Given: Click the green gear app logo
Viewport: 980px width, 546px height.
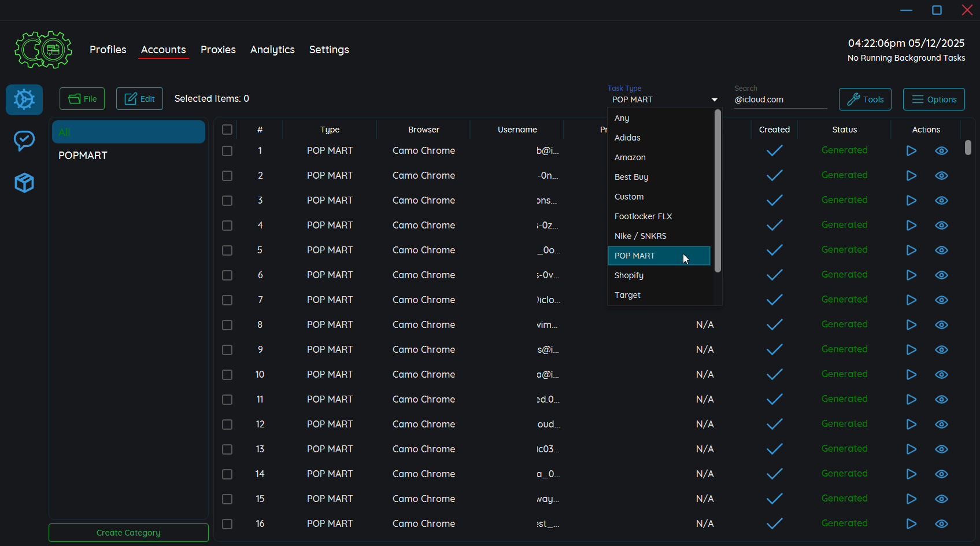Looking at the screenshot, I should [x=43, y=50].
